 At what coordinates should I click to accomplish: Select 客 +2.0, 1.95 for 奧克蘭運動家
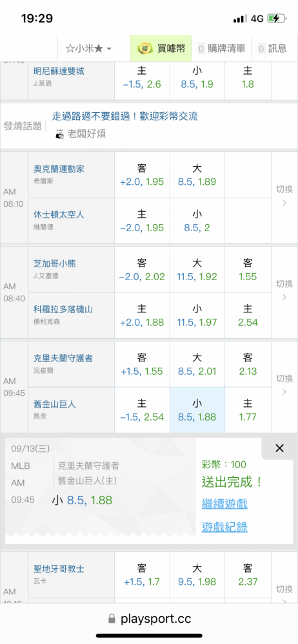coord(142,175)
